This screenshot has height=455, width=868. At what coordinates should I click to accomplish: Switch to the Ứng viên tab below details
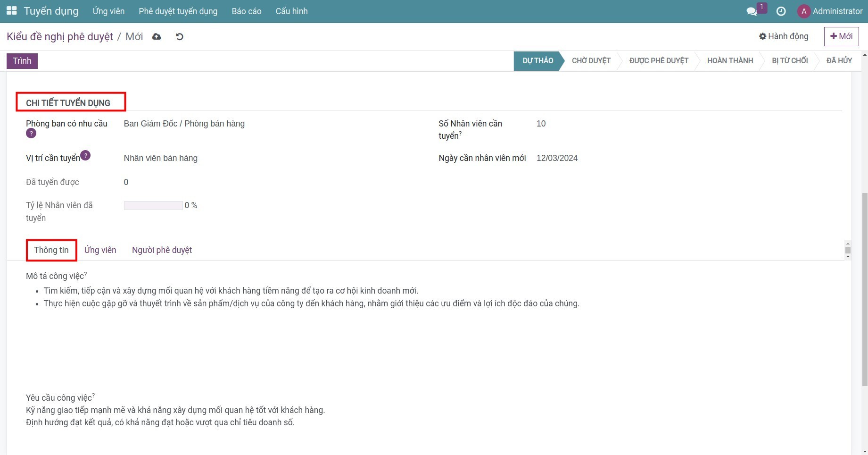100,250
